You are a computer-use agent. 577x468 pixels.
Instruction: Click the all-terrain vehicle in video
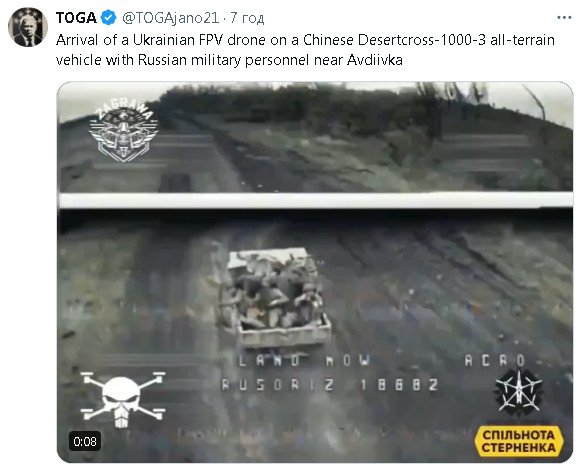[273, 297]
